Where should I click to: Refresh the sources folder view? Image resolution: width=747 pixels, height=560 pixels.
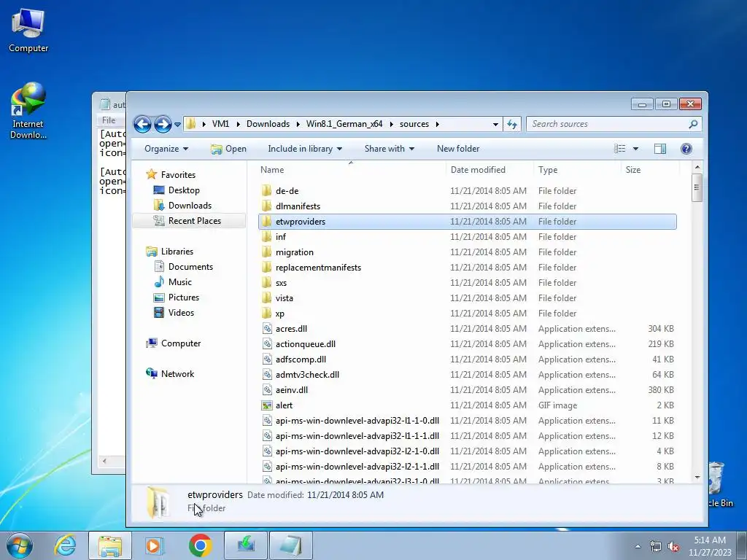(x=511, y=124)
